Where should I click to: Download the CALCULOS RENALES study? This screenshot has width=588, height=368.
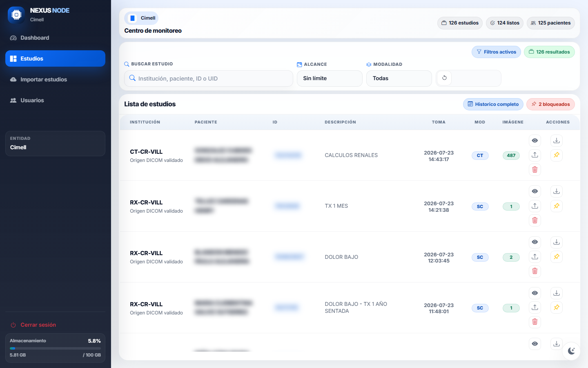pyautogui.click(x=557, y=141)
